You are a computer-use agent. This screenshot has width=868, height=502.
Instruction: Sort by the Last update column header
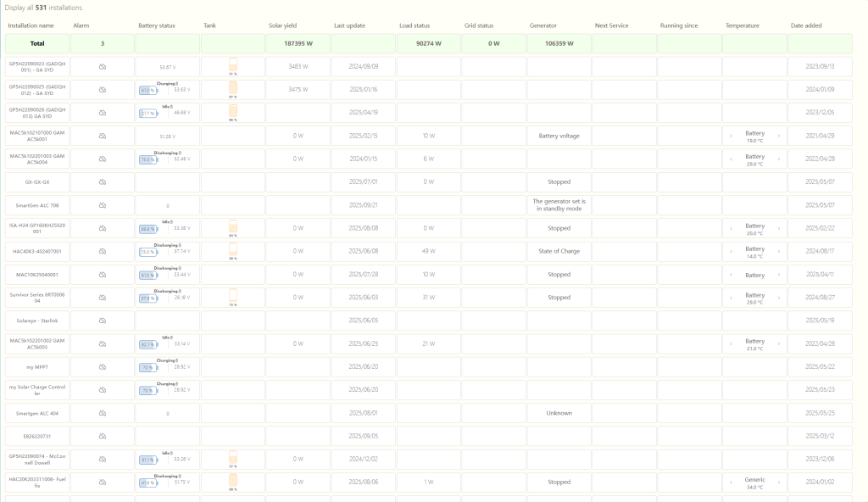[x=349, y=25]
